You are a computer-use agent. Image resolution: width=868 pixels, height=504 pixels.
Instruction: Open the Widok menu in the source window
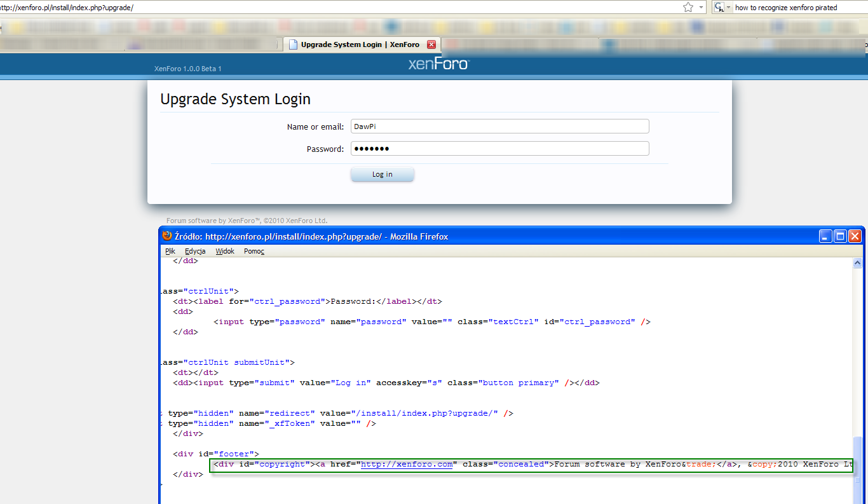click(x=225, y=251)
